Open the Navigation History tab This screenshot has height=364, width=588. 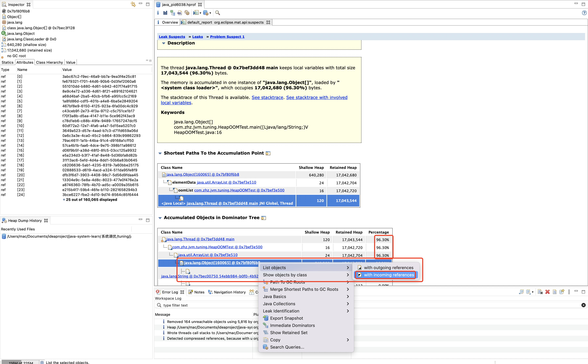[227, 292]
